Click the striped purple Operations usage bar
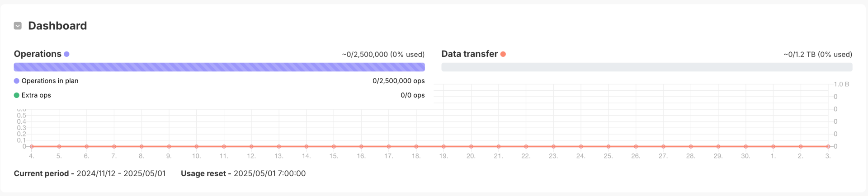This screenshot has width=868, height=196. click(x=219, y=67)
